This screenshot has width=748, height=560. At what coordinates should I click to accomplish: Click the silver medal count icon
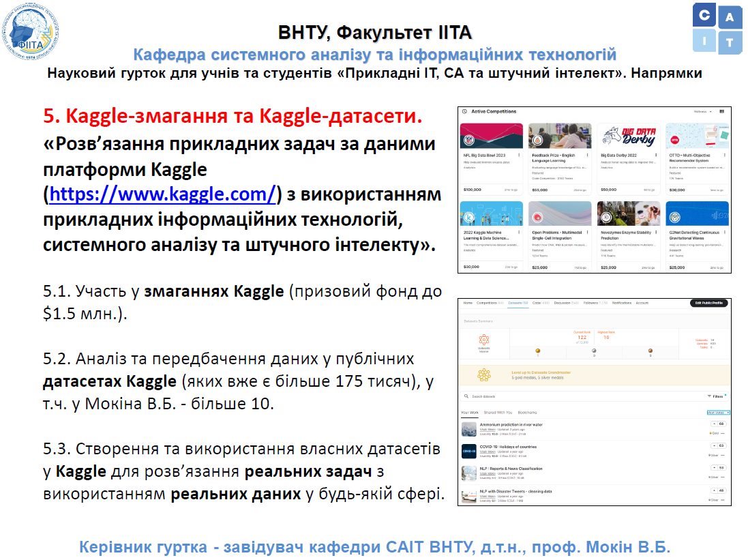point(594,351)
